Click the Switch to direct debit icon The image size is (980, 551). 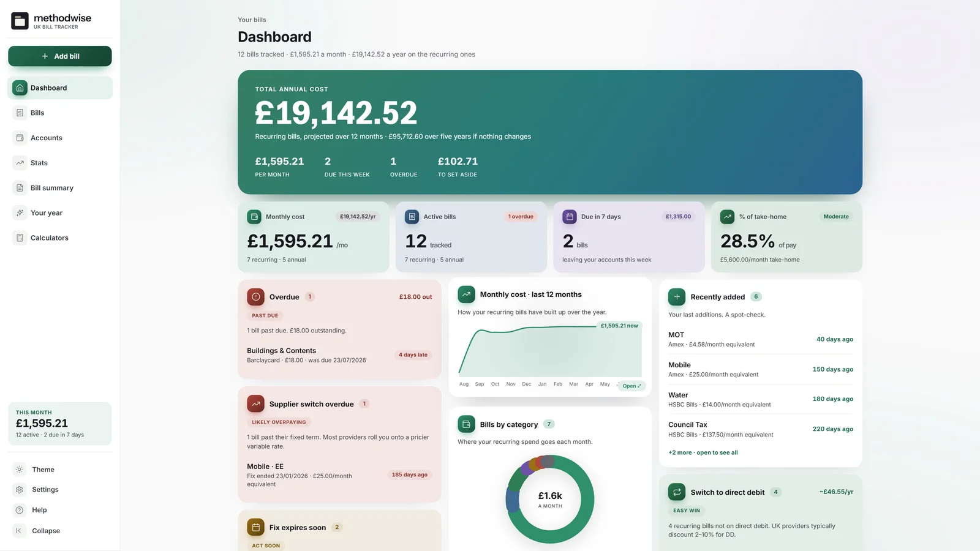677,492
